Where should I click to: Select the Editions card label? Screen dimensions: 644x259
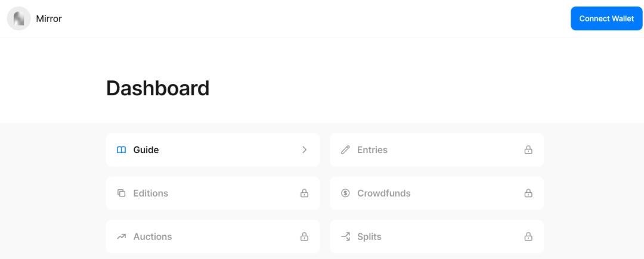150,194
